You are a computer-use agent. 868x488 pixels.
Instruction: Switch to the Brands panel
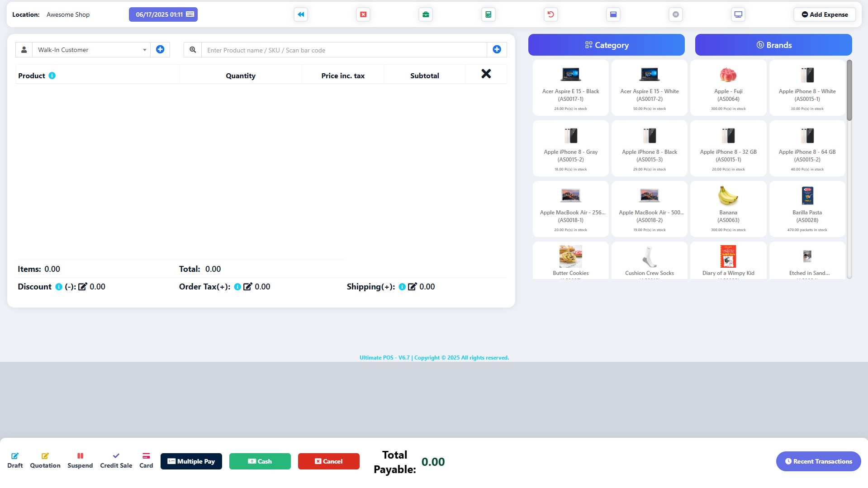click(773, 45)
